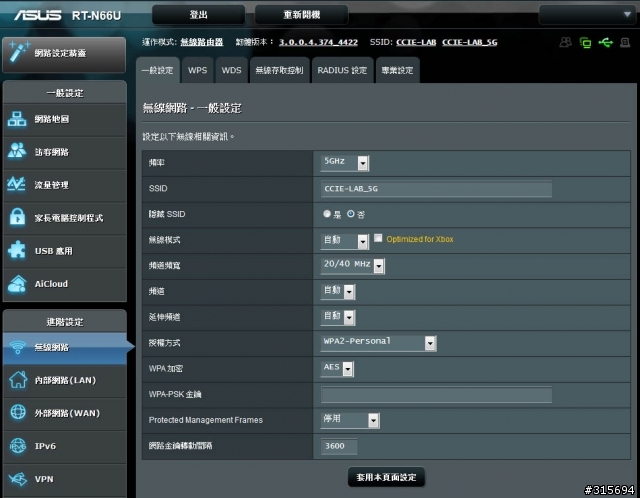
Task: Click the 登出 logout button
Action: (x=198, y=15)
